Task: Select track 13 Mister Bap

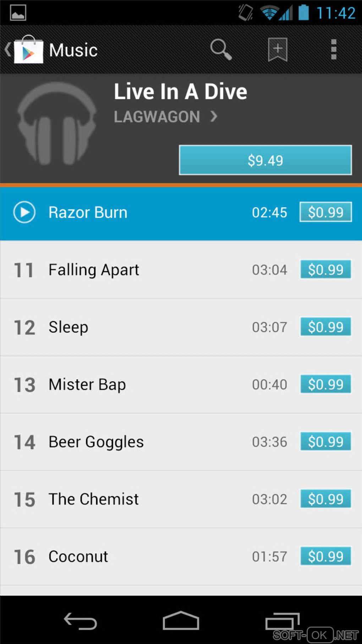Action: (181, 385)
